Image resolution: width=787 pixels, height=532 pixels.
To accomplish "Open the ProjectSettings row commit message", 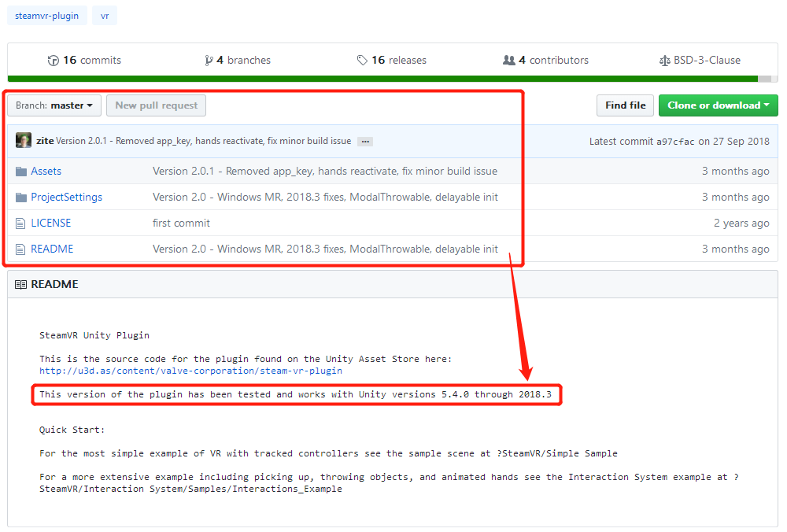I will click(325, 198).
